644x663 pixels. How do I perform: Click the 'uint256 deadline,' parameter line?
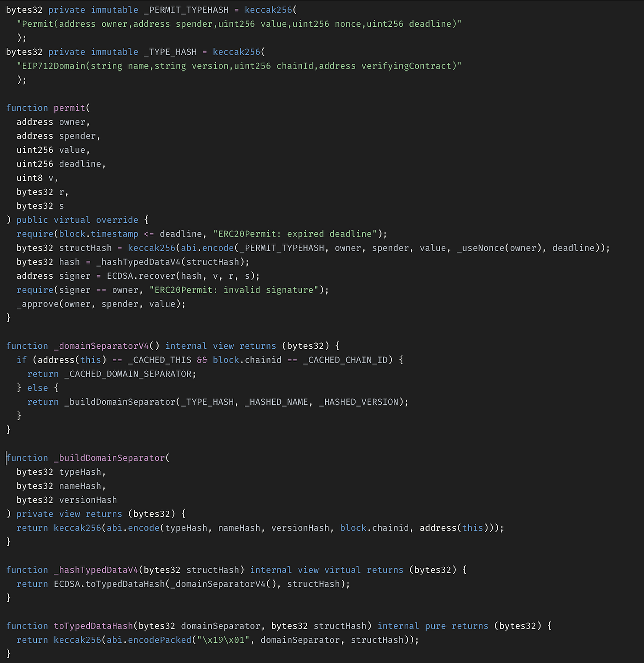click(61, 164)
